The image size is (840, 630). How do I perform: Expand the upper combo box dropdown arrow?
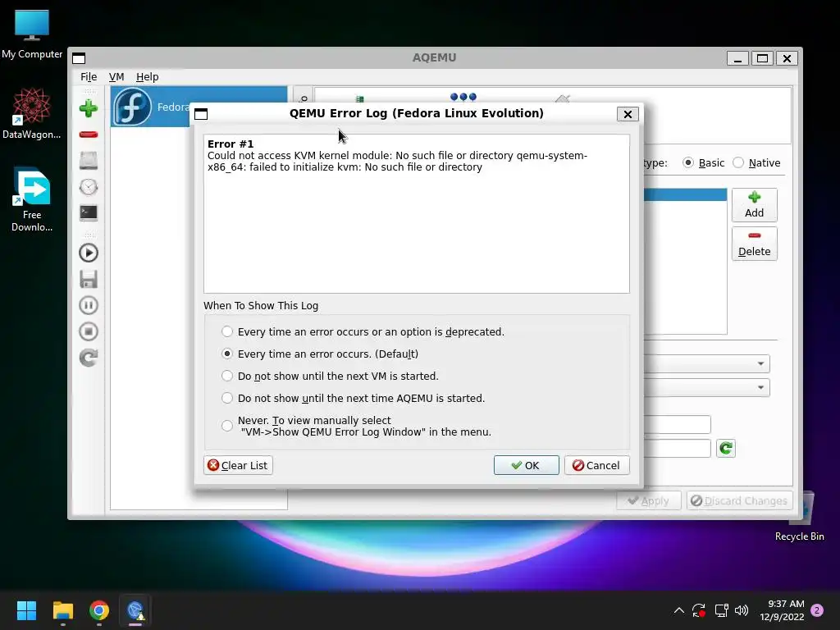[x=760, y=363]
